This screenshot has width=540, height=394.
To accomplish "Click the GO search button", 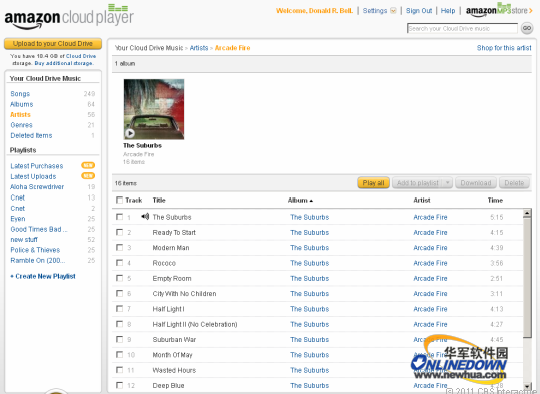I will pos(527,28).
